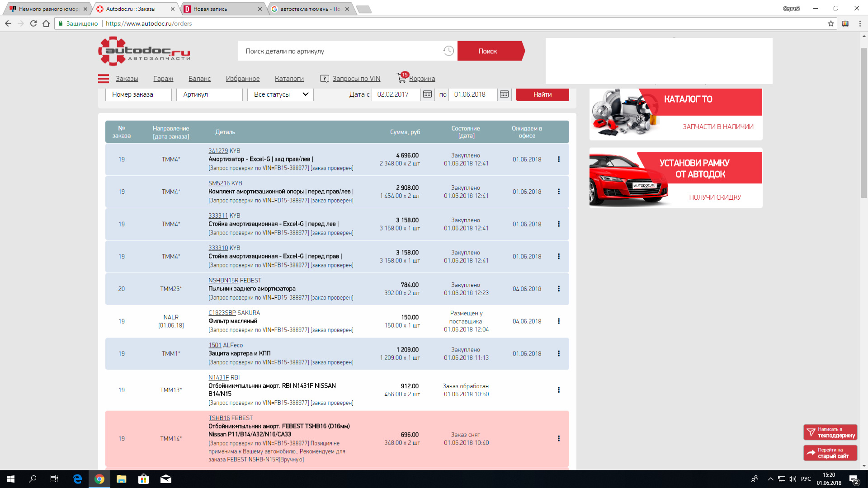Open the shopping cart icon

pyautogui.click(x=401, y=78)
